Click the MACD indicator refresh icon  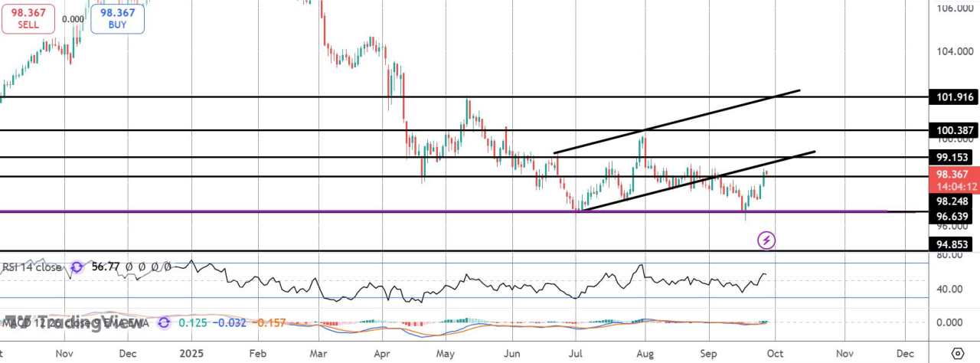tap(163, 322)
